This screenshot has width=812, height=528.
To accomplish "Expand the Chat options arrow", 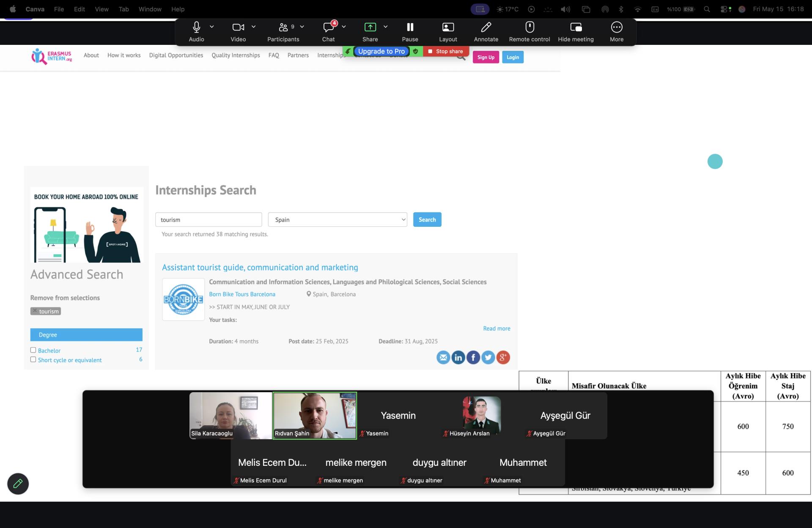I will pyautogui.click(x=344, y=27).
